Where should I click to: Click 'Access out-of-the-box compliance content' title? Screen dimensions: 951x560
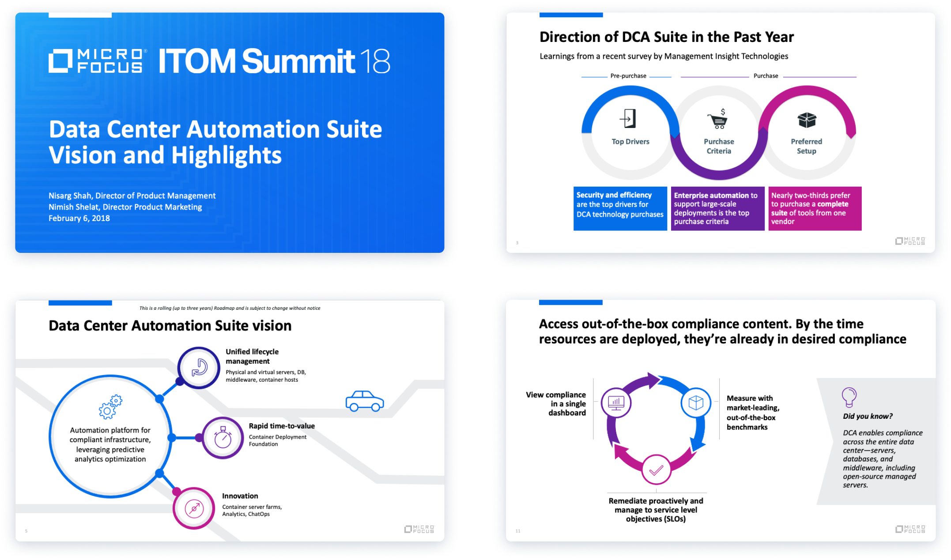(x=722, y=331)
